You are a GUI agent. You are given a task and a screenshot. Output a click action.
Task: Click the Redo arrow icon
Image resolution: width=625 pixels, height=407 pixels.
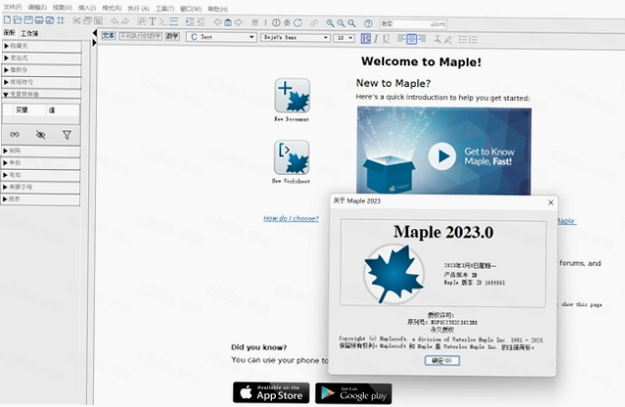point(125,21)
